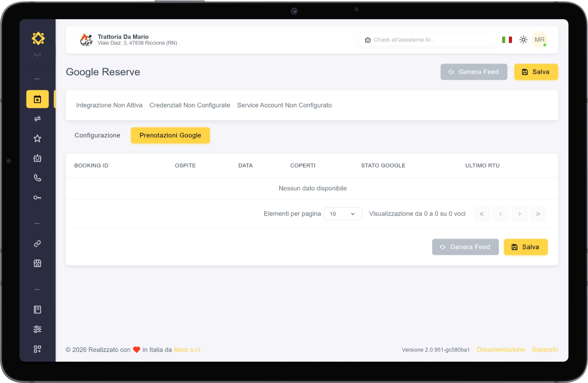Toggle the sun light/dark theme icon
588x383 pixels.
[x=523, y=40]
